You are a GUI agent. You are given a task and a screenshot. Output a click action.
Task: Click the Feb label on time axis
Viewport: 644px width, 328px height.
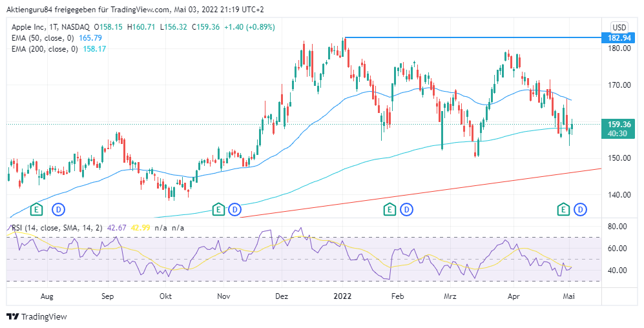point(397,296)
